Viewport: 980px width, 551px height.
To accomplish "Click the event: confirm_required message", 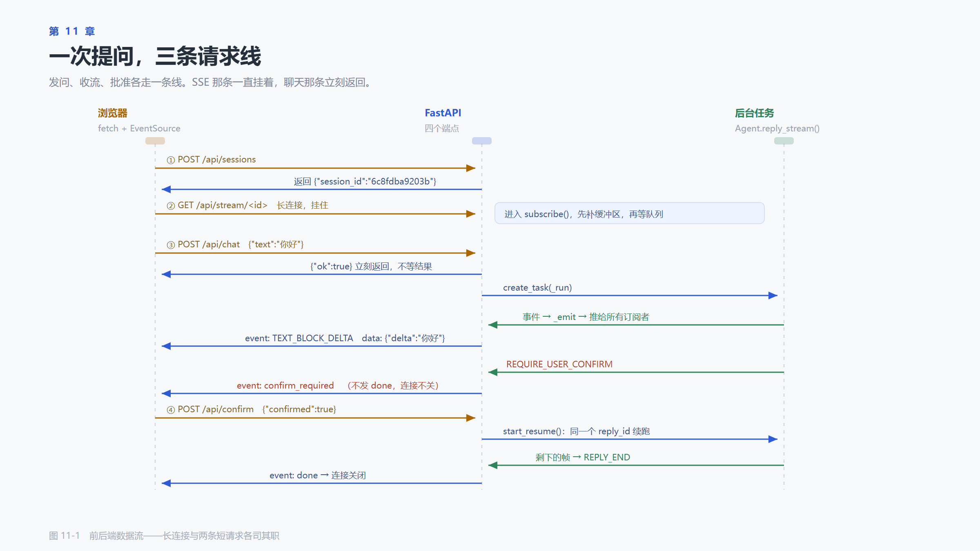I will [338, 386].
